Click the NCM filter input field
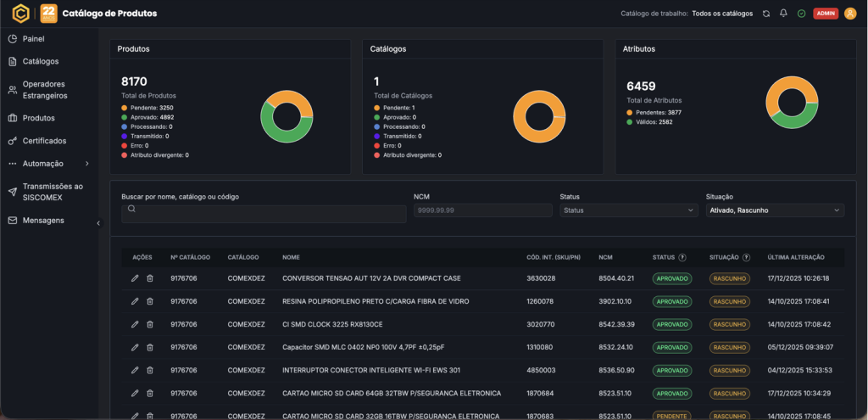The height and width of the screenshot is (420, 868). click(x=482, y=210)
